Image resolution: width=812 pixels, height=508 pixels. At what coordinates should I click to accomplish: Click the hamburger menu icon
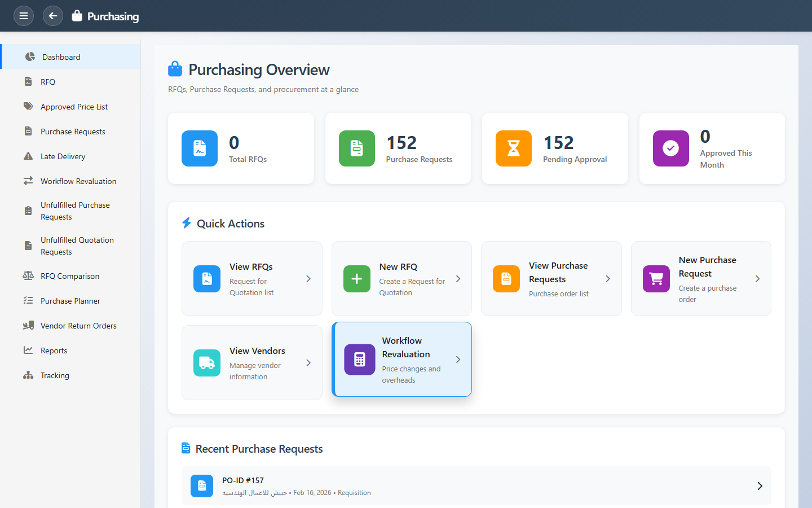point(24,16)
